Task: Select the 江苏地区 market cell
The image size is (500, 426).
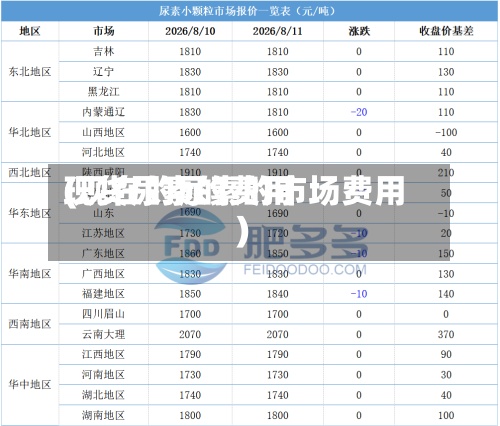Action: click(104, 233)
